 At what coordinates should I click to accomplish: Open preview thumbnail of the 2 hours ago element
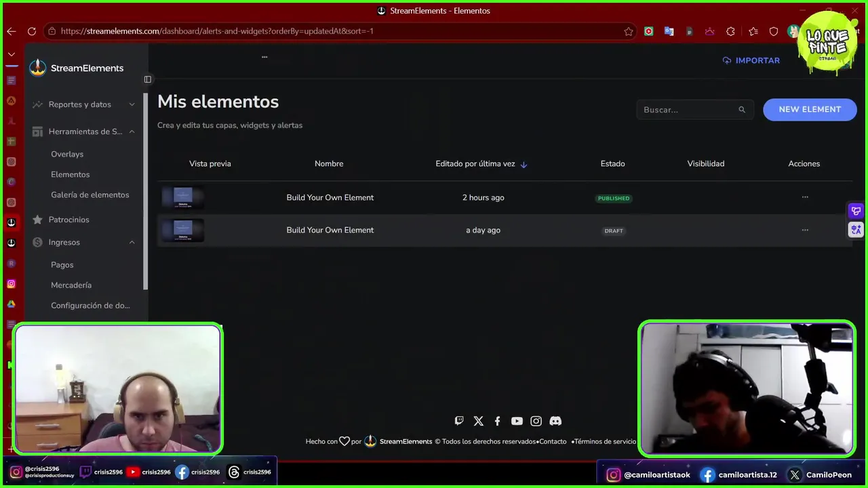point(183,197)
